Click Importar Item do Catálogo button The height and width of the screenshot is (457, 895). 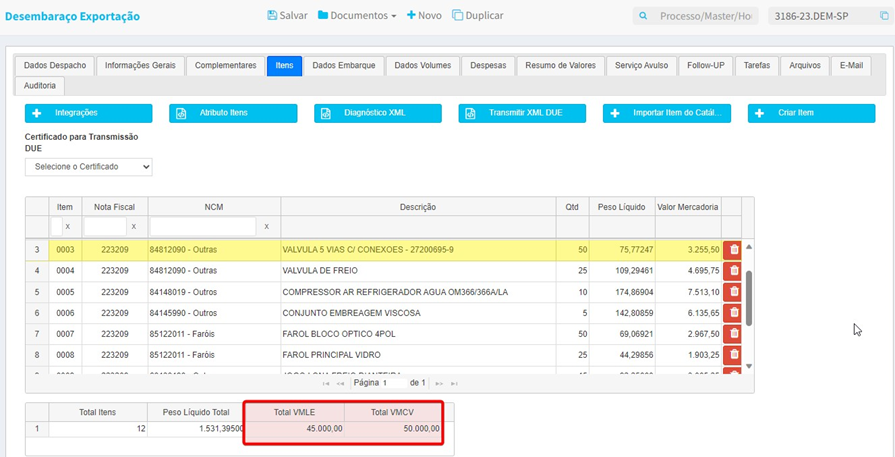point(667,113)
